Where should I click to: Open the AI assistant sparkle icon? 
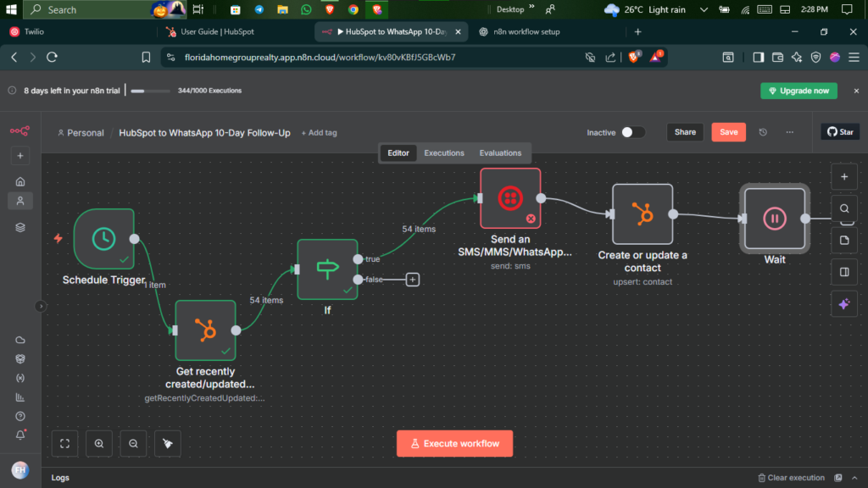[x=844, y=304]
